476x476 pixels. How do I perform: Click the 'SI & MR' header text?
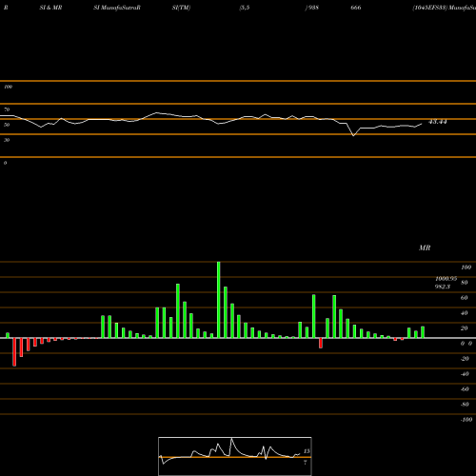tap(50, 8)
